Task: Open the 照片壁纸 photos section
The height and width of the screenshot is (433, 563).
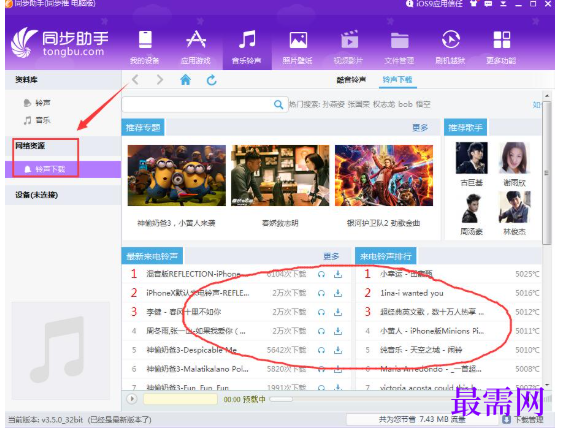Action: 298,39
